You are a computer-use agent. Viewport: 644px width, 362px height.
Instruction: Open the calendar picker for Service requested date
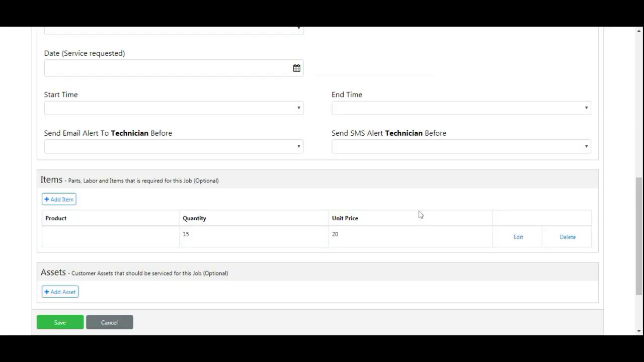(x=297, y=68)
